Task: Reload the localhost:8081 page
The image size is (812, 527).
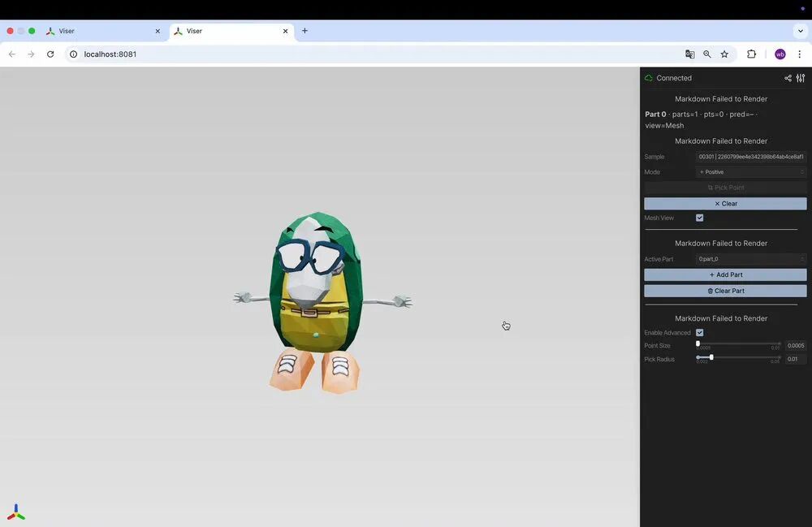Action: point(50,54)
